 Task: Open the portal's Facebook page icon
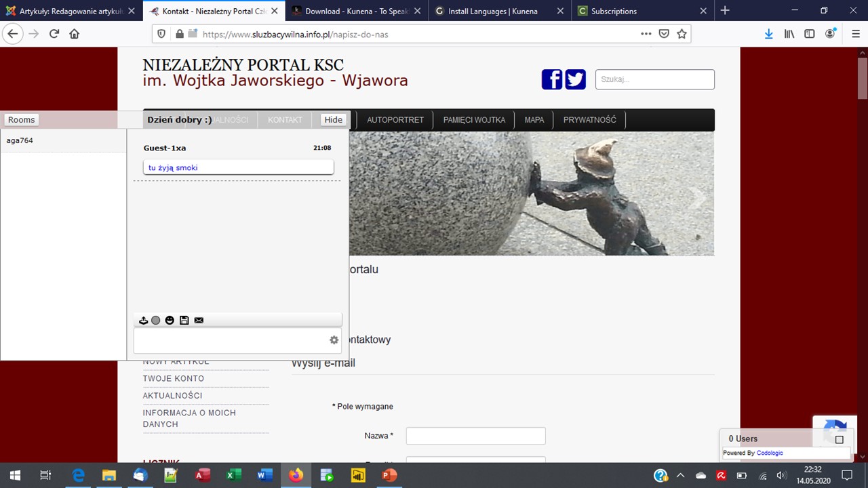coord(552,79)
